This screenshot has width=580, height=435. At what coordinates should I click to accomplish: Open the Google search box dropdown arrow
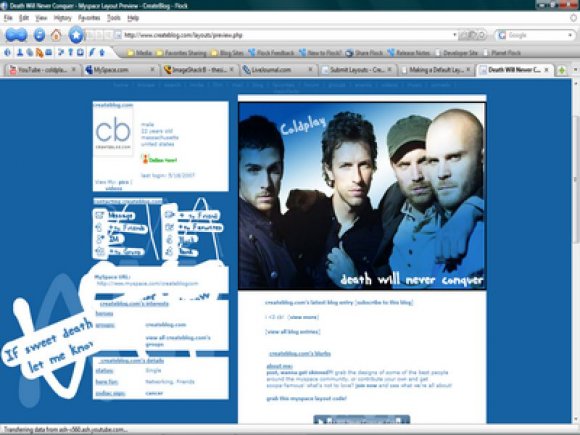point(570,35)
